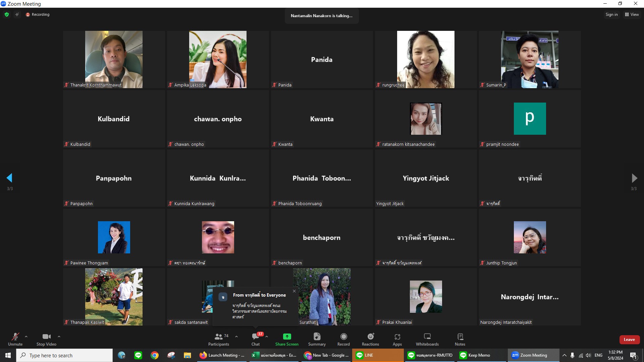Open the Notes tool
The width and height of the screenshot is (644, 362).
pyautogui.click(x=460, y=339)
